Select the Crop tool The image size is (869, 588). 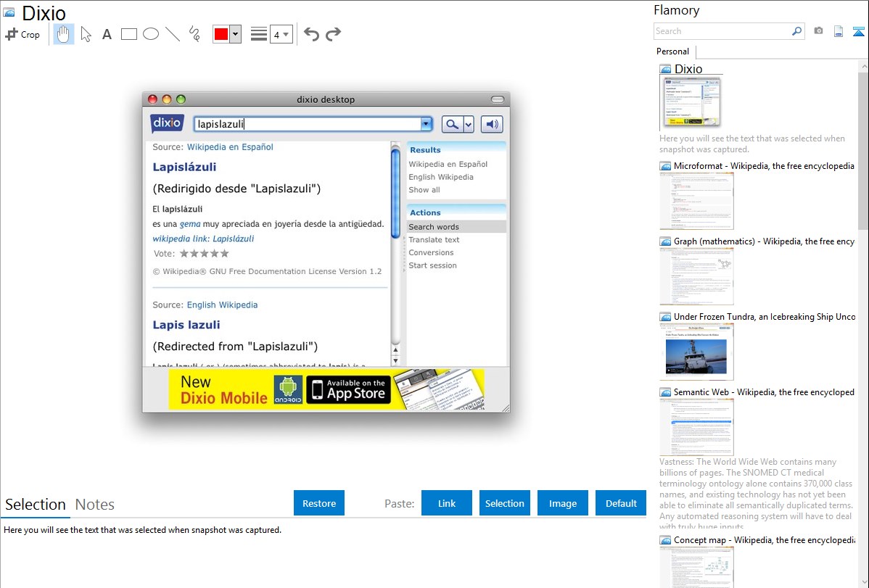(22, 34)
